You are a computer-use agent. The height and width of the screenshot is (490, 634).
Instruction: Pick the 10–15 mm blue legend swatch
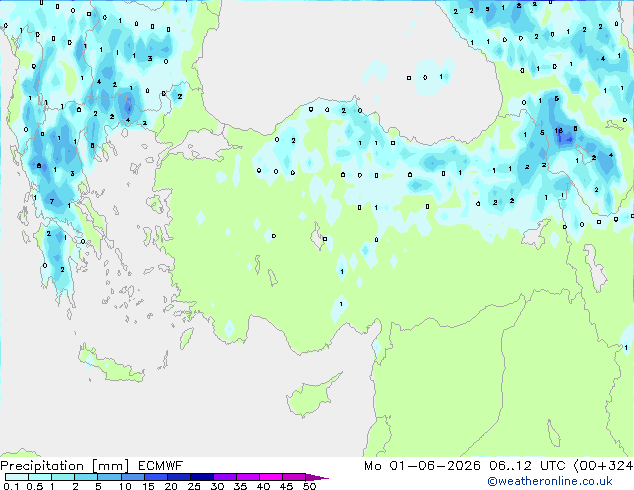pos(133,477)
